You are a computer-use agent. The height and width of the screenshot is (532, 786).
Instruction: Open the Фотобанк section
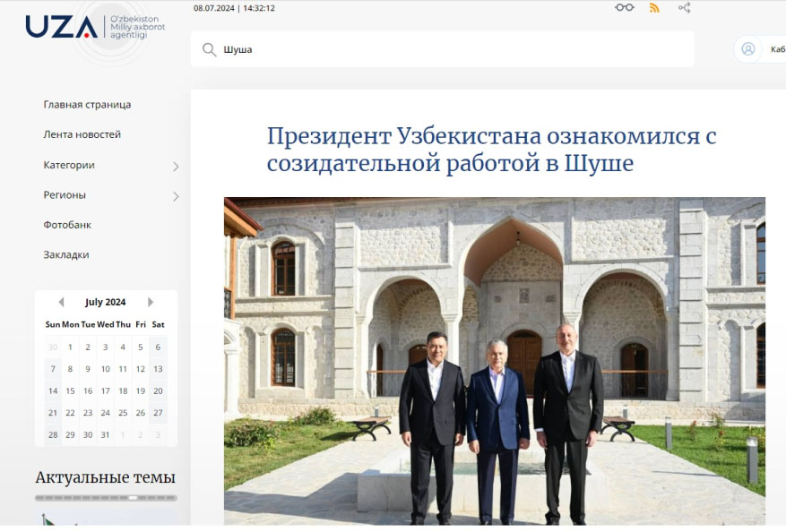[67, 225]
